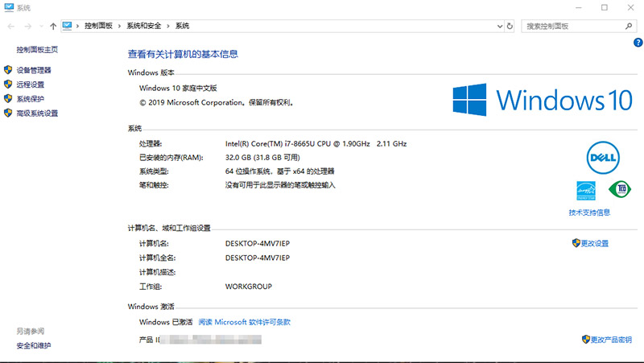Click the 查看有关计算机的基本信息 heading
This screenshot has height=363, width=644.
(x=183, y=54)
